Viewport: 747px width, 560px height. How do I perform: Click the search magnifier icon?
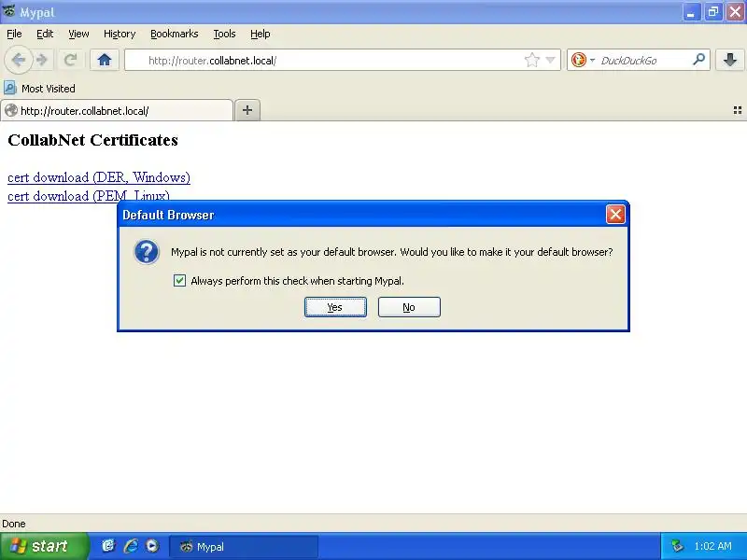tap(698, 60)
